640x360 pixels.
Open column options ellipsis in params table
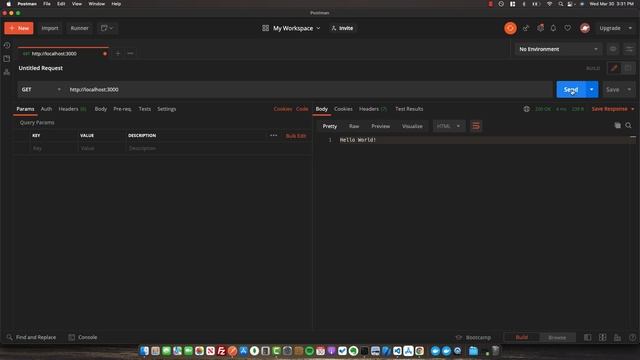[x=273, y=136]
